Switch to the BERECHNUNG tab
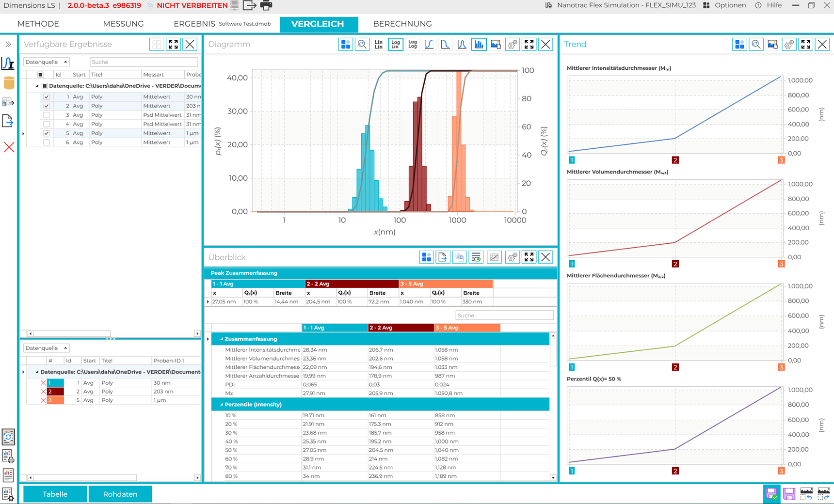The image size is (834, 504). 402,24
